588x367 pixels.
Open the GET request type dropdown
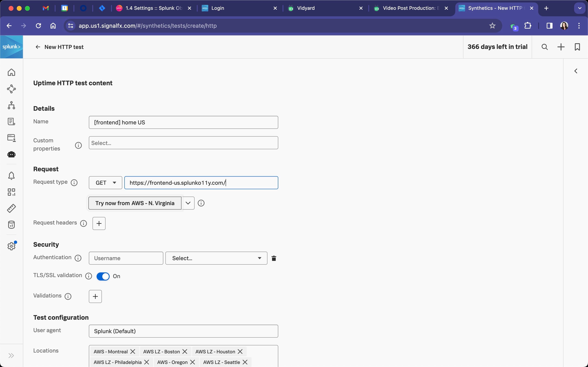(x=105, y=183)
